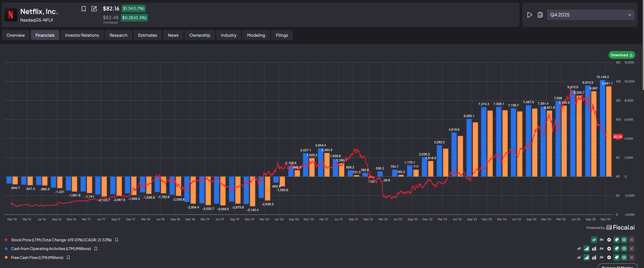Switch Free Cash Flow to line chart
Viewport: 644px width, 268px height.
pos(579,258)
